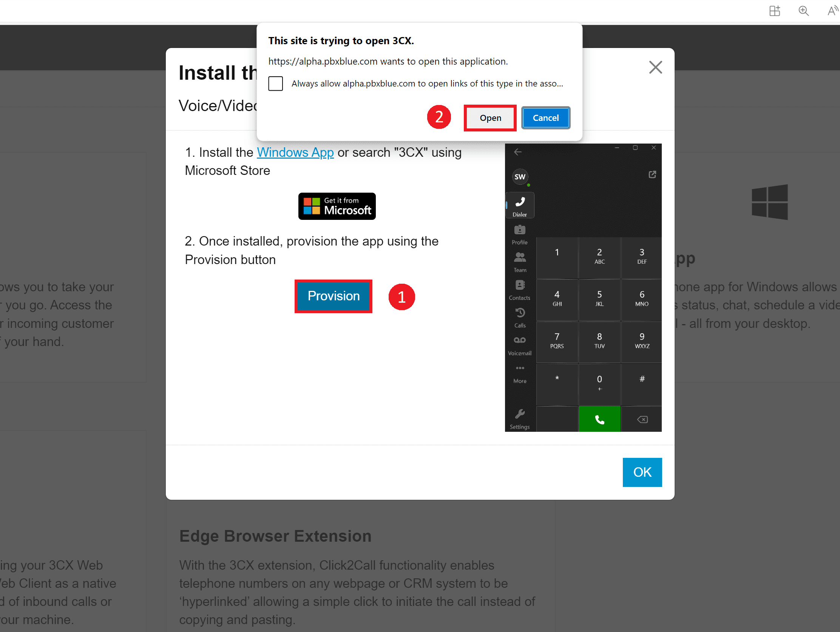Click Open to launch 3CX application
This screenshot has height=632, width=840.
coord(489,117)
